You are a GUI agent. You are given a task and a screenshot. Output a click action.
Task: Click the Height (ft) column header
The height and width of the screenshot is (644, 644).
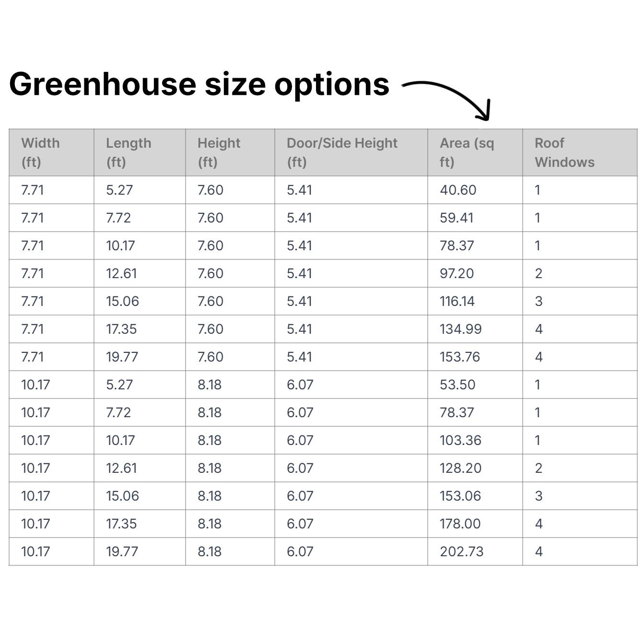[219, 152]
